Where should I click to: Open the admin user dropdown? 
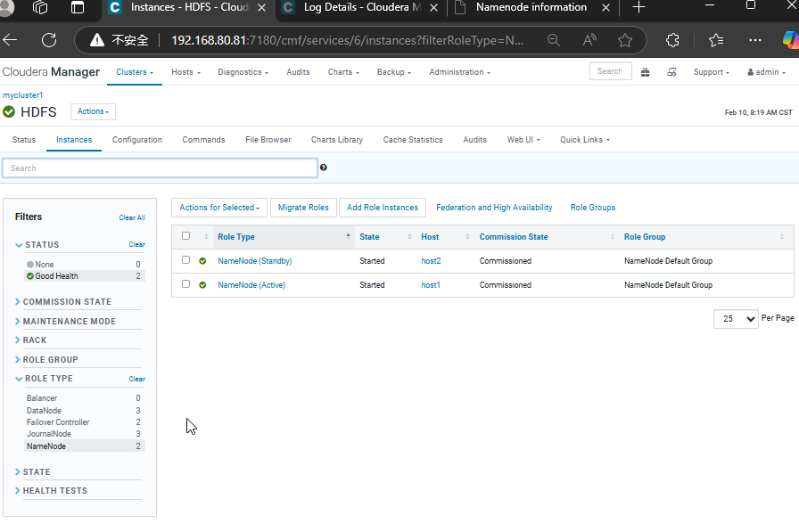point(766,72)
